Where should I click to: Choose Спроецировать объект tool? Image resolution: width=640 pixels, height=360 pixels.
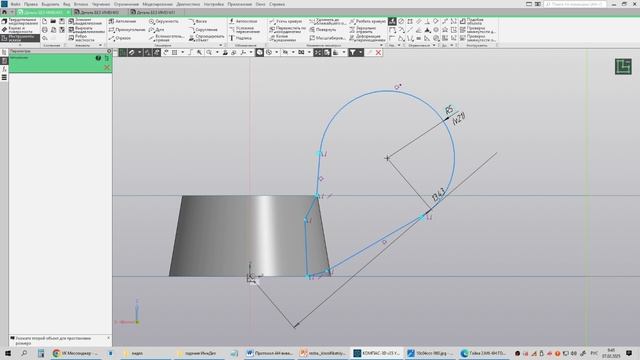tap(207, 38)
